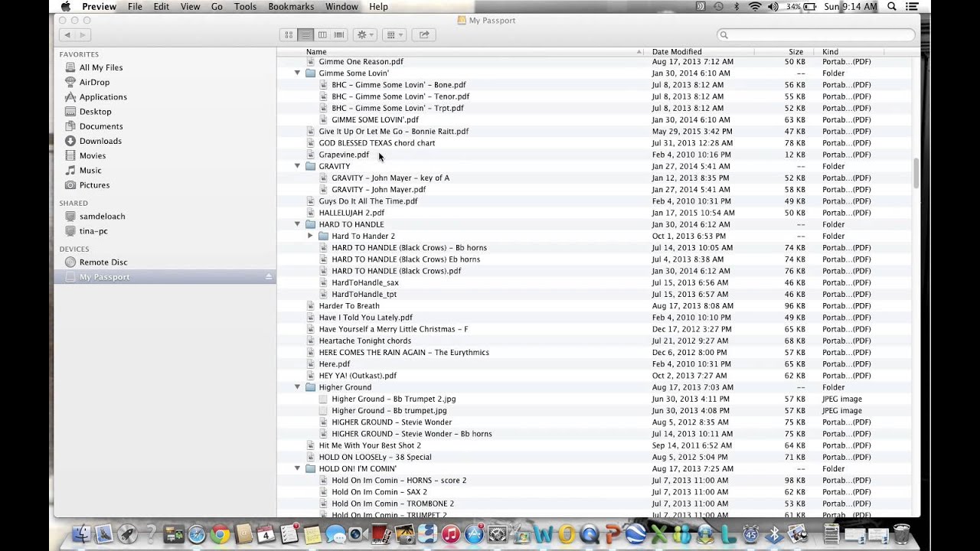Collapse the HARD TO HANDLE folder
Viewport: 980px width, 551px height.
(x=297, y=224)
